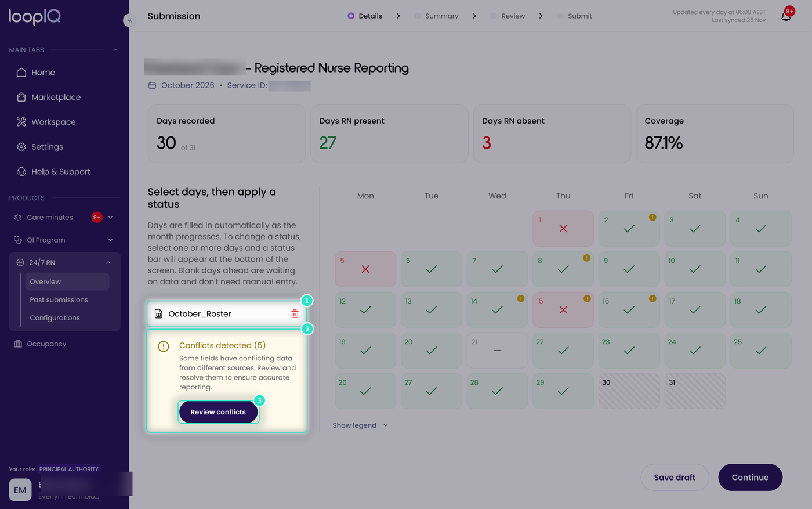Delete the October_Roster file with trash icon
The width and height of the screenshot is (812, 509).
295,314
